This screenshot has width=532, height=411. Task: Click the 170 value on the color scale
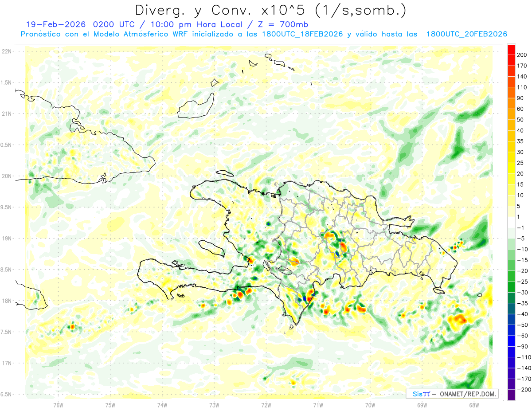click(x=523, y=66)
